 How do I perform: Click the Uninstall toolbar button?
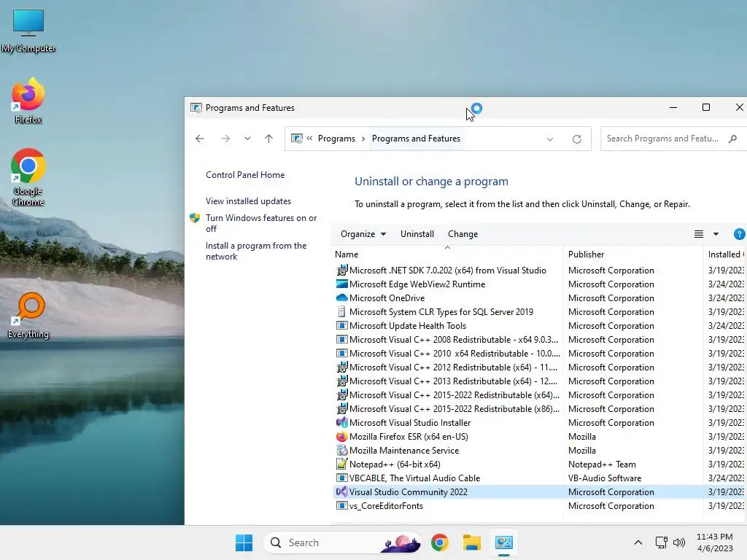417,234
